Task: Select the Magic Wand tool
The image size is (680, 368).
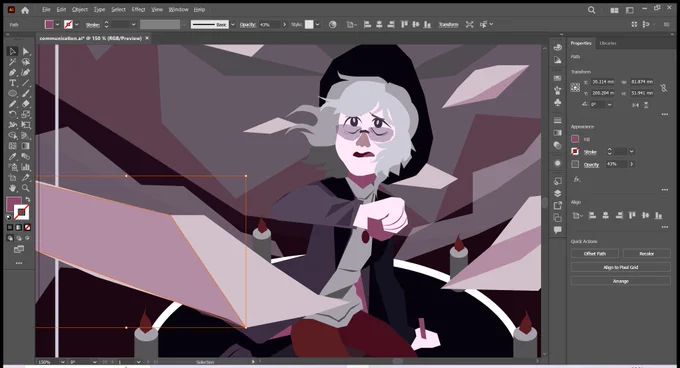Action: pyautogui.click(x=12, y=62)
